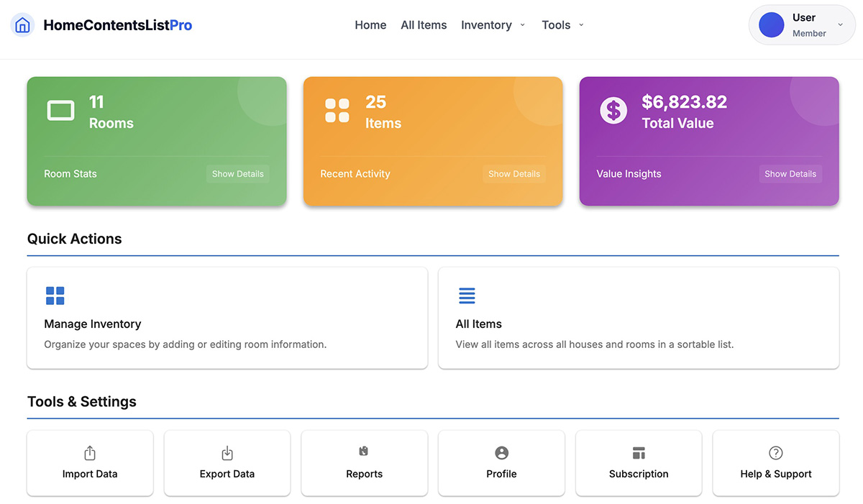Screen dimensions: 863x504
Task: Expand the Tools menu
Action: [x=562, y=24]
